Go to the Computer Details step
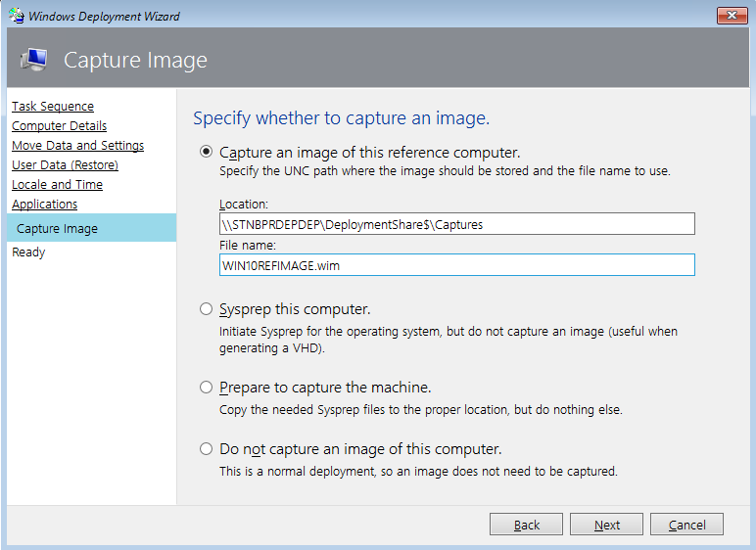The width and height of the screenshot is (756, 550). pyautogui.click(x=59, y=126)
